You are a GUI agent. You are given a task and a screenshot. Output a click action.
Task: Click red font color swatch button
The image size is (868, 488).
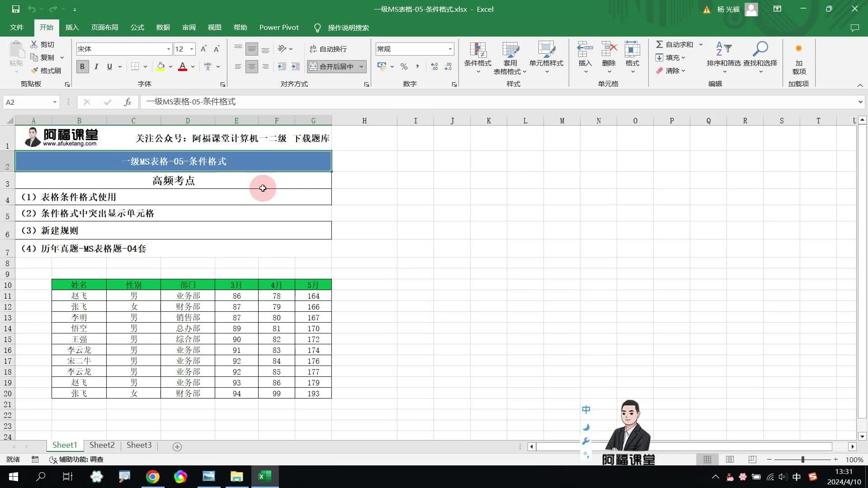183,66
